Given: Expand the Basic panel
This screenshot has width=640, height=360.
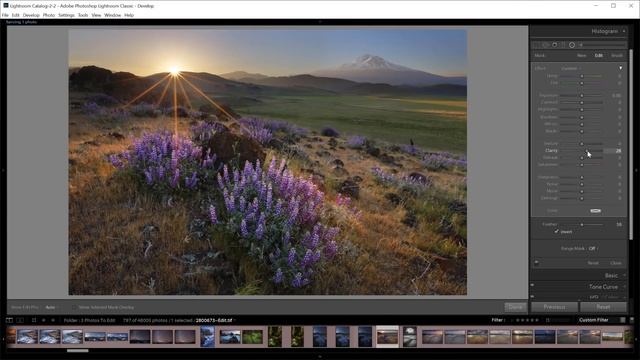Looking at the screenshot, I should click(611, 276).
